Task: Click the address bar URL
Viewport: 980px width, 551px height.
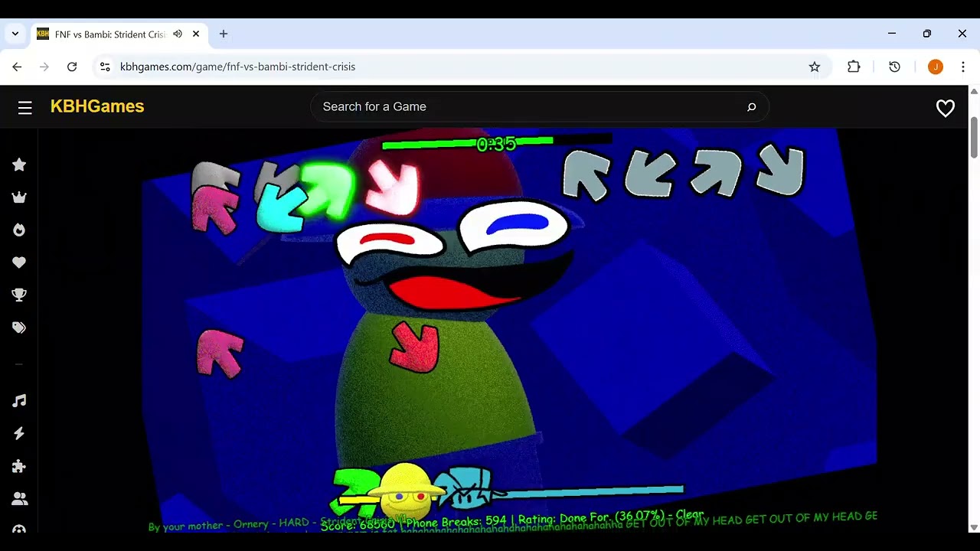Action: click(x=237, y=67)
